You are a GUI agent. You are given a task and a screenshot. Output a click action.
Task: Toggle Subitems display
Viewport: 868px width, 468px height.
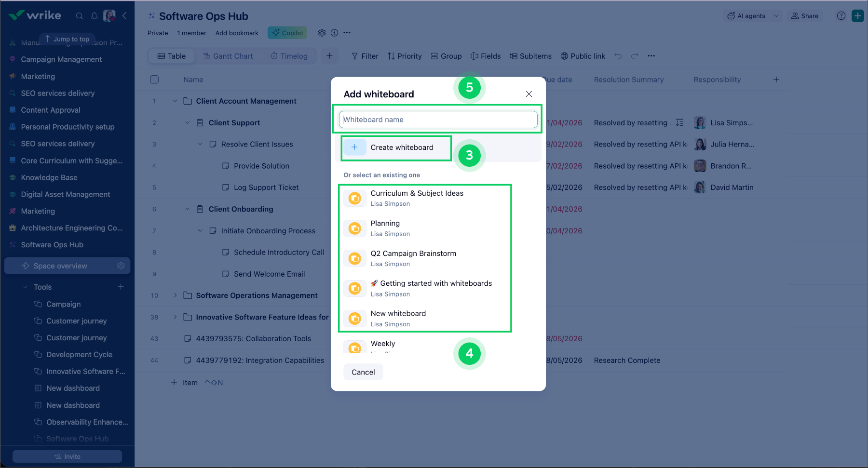click(531, 56)
